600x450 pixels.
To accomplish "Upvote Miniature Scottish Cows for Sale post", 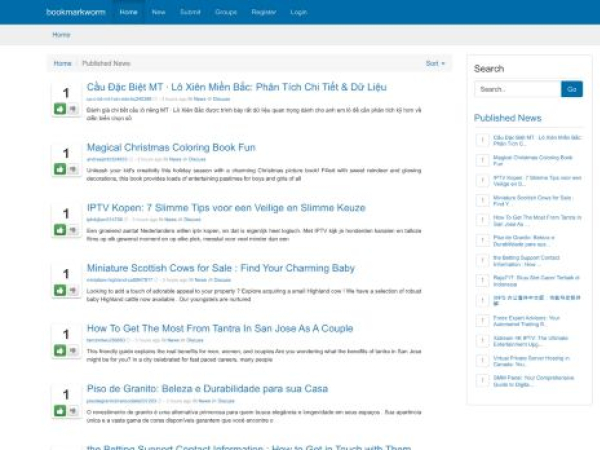I will [60, 290].
